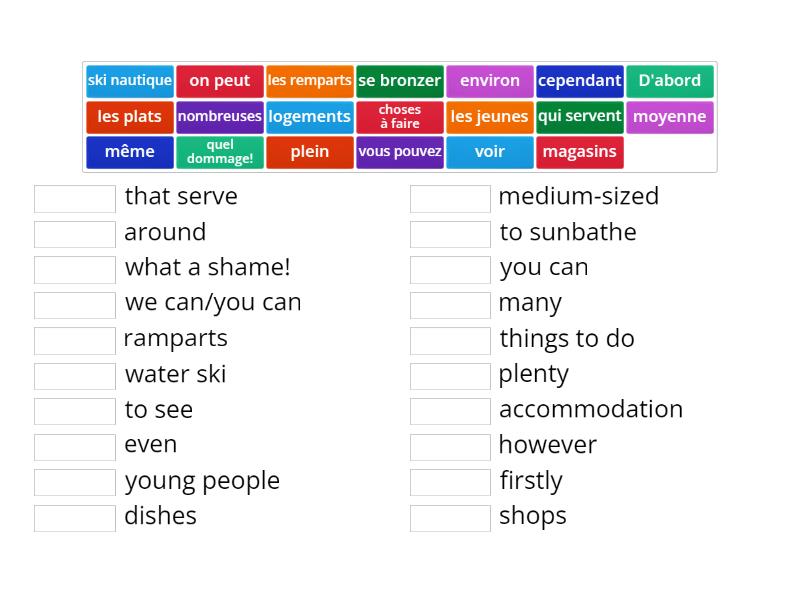Image resolution: width=800 pixels, height=600 pixels.
Task: Pick the 'moyenne' purple tile
Action: pos(670,117)
